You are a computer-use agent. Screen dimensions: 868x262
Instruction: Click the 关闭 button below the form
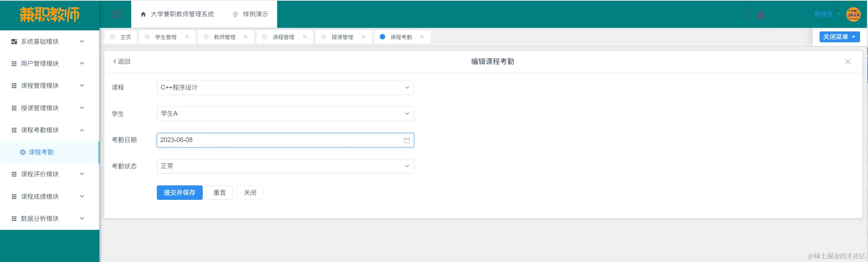point(250,193)
